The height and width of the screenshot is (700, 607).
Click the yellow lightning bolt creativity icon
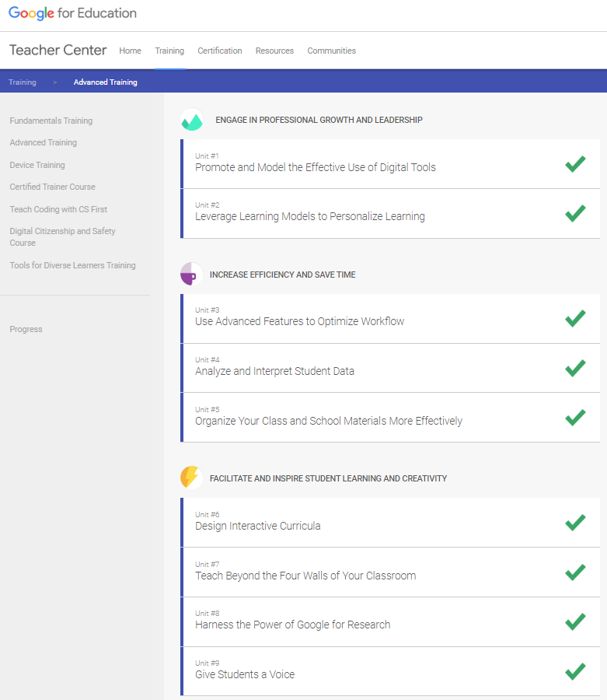[x=192, y=478]
